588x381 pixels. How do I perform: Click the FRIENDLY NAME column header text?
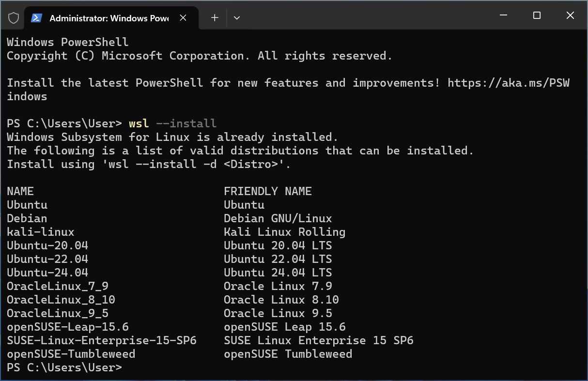click(267, 191)
